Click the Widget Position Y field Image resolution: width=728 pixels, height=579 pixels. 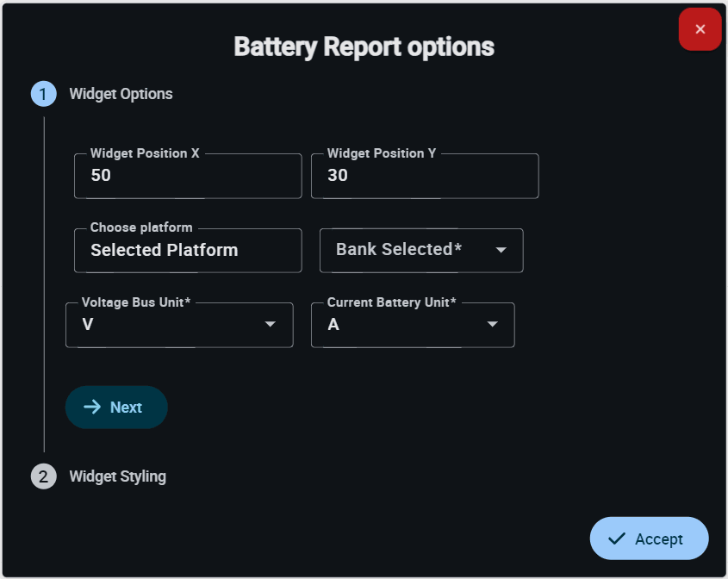pyautogui.click(x=424, y=176)
